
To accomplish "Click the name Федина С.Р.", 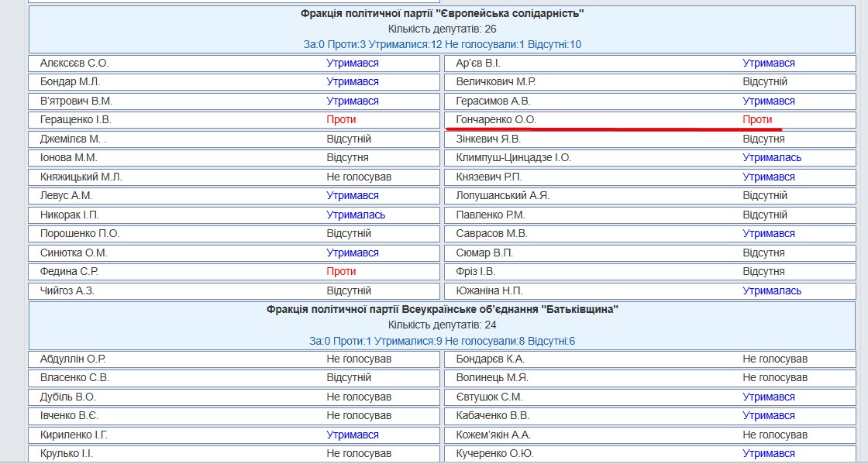I will point(69,272).
